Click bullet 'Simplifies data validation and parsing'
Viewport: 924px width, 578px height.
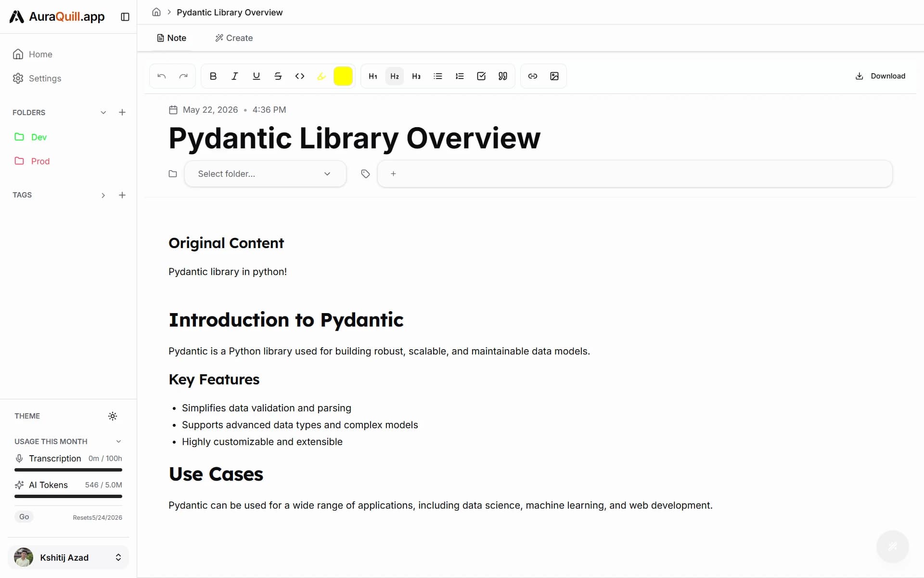(267, 408)
